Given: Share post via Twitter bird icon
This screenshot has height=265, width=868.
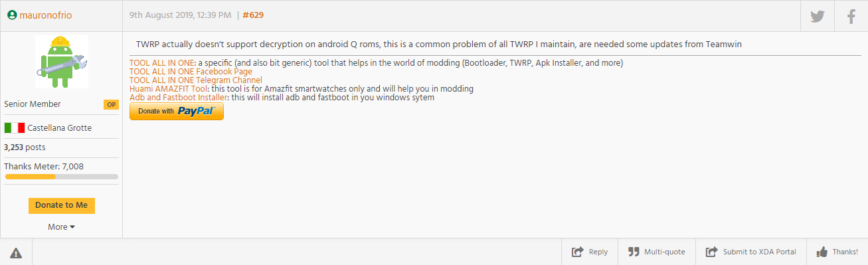Looking at the screenshot, I should tap(818, 16).
